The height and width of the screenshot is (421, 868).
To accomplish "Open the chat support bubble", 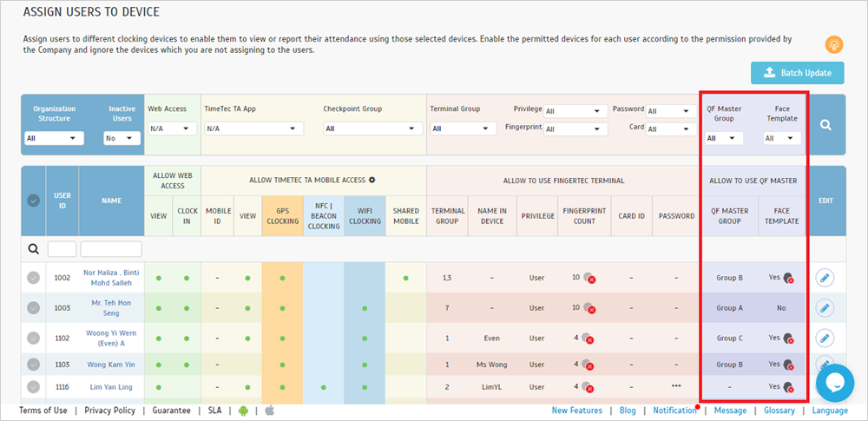I will pos(835,382).
